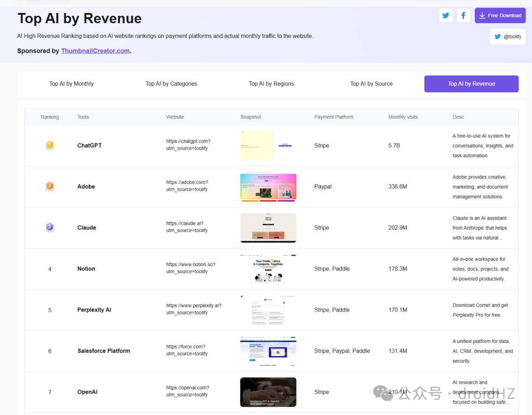
Task: Switch to Top AI by Monthly tab
Action: click(71, 84)
